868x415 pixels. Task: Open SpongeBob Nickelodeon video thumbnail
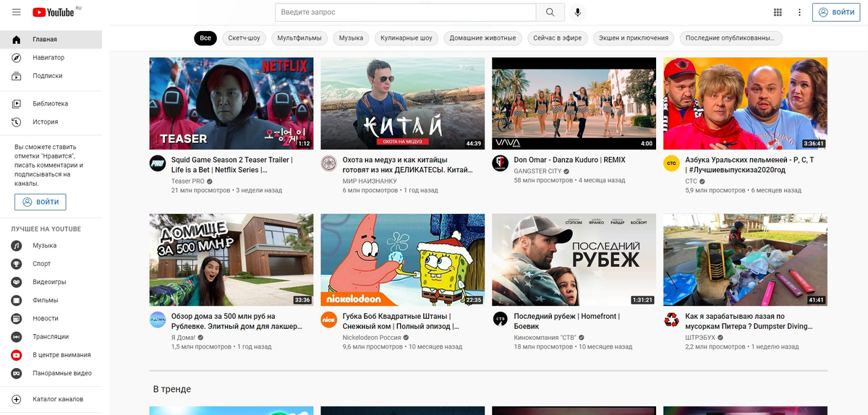point(403,260)
